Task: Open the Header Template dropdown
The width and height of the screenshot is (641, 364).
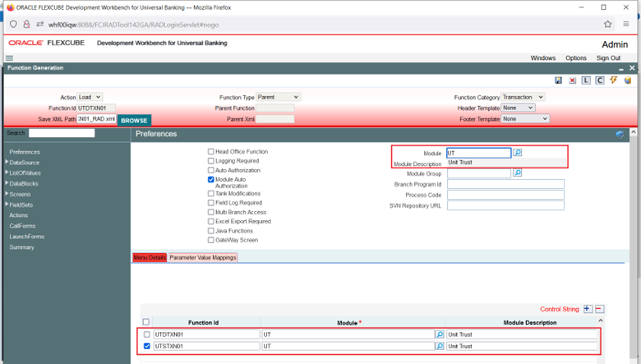Action: tap(518, 108)
